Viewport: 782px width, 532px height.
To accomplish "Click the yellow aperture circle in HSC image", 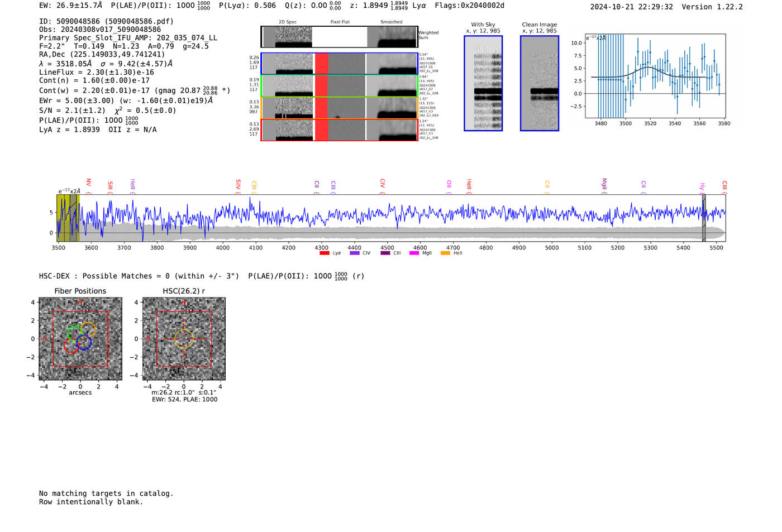I will coord(184,339).
